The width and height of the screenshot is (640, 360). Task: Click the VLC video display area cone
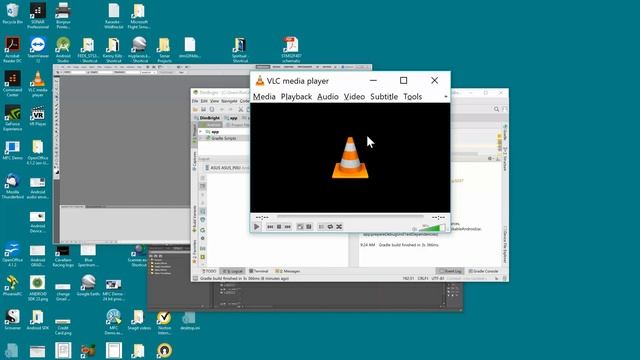pos(350,158)
